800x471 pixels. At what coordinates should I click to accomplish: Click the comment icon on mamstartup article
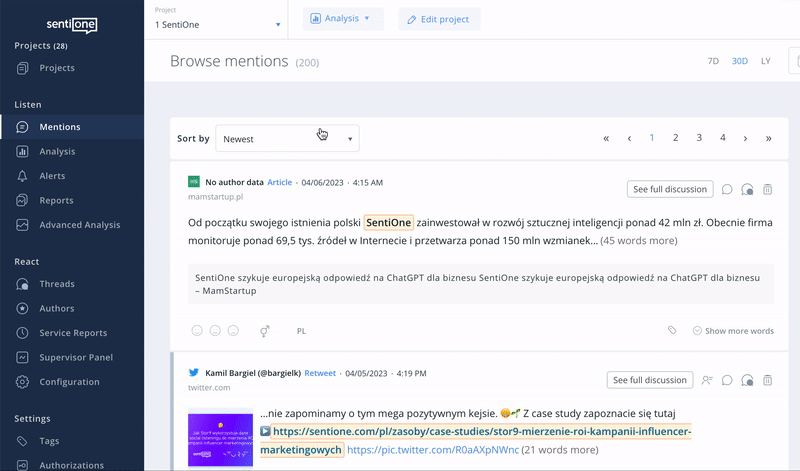pyautogui.click(x=727, y=189)
